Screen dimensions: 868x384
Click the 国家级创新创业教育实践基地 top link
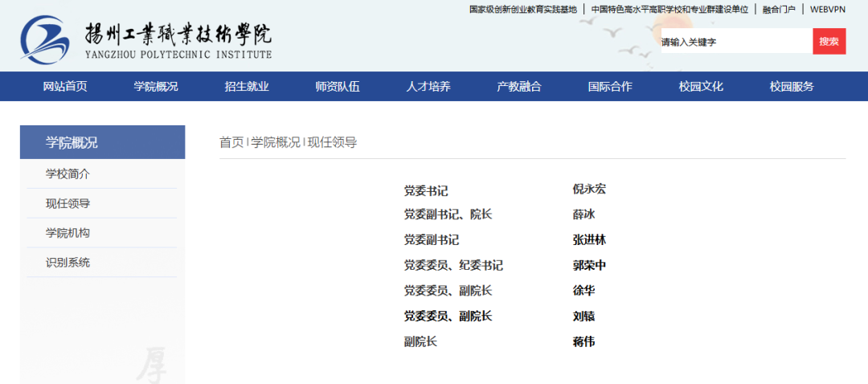[523, 10]
